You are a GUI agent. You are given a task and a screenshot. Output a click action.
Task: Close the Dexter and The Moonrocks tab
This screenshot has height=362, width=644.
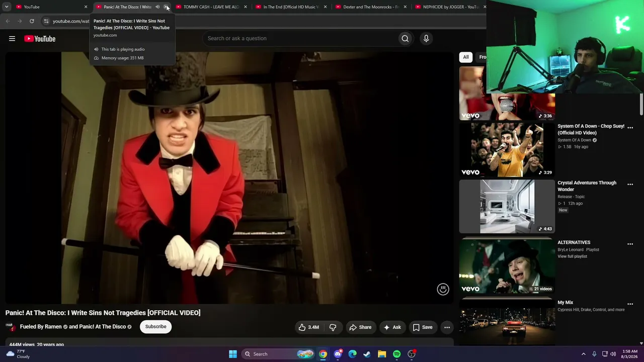[x=405, y=7]
